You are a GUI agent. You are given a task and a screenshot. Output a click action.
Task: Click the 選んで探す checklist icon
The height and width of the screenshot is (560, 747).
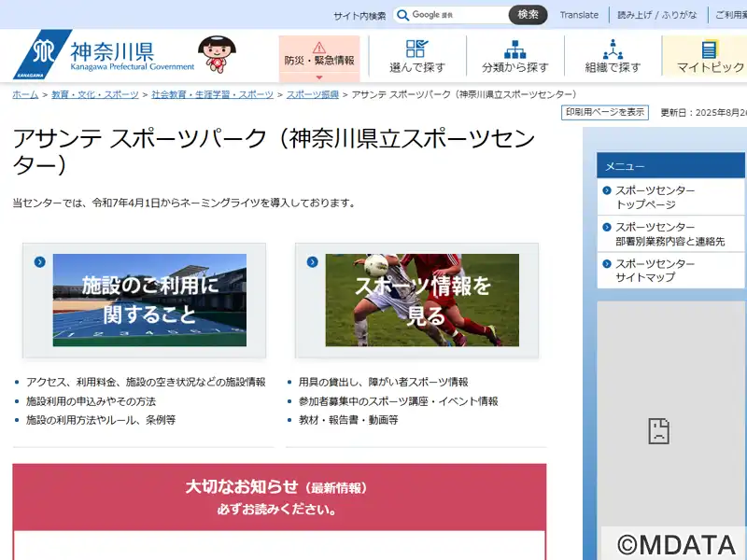pyautogui.click(x=416, y=49)
